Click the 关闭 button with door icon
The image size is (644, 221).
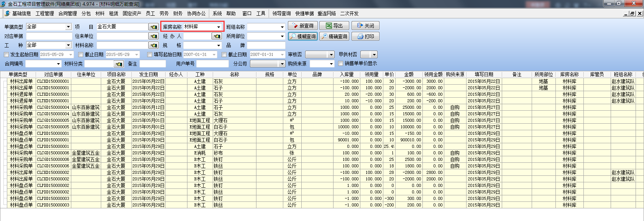pos(365,26)
